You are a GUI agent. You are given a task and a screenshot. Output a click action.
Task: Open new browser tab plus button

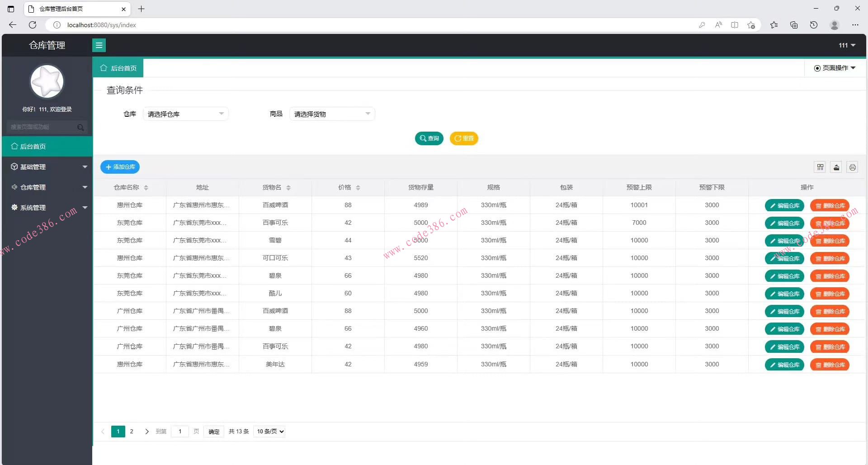pyautogui.click(x=141, y=9)
